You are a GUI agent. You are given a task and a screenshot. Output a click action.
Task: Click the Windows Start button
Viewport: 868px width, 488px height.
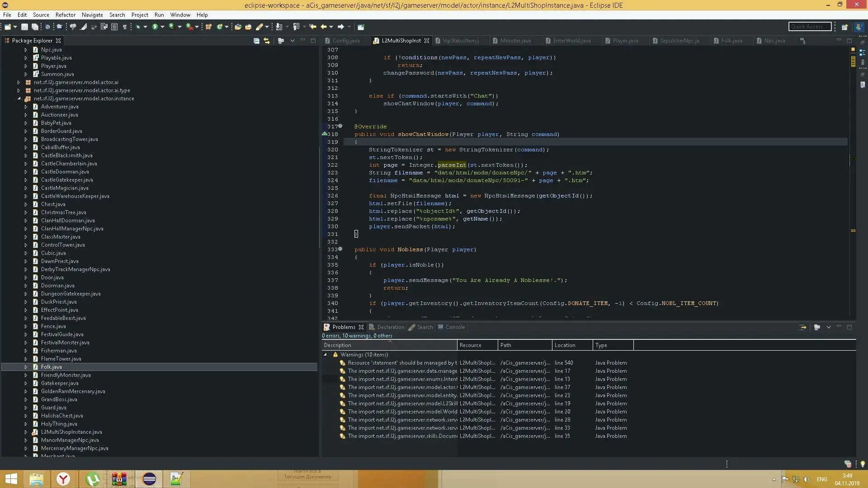[11, 479]
